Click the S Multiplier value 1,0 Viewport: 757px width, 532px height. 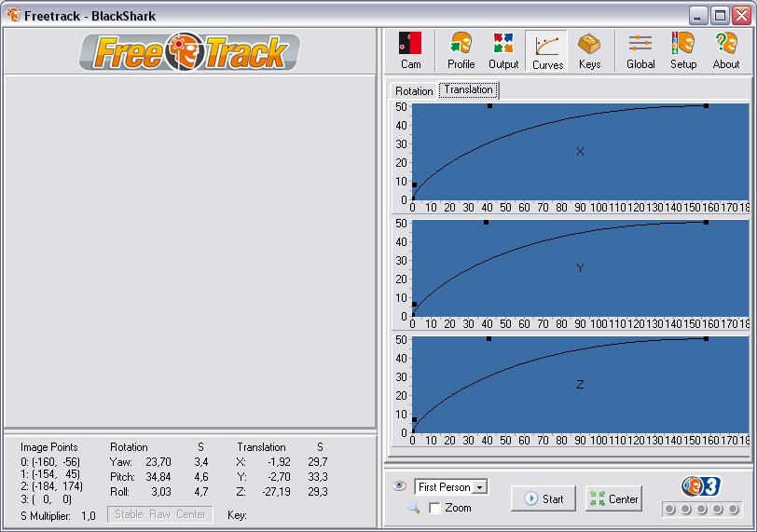click(89, 515)
